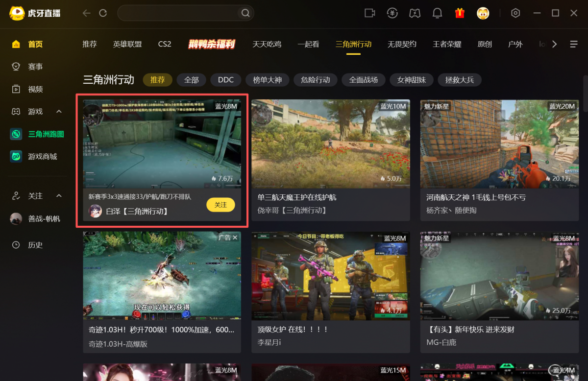Collapse the 游戏 sidebar section

pos(59,112)
